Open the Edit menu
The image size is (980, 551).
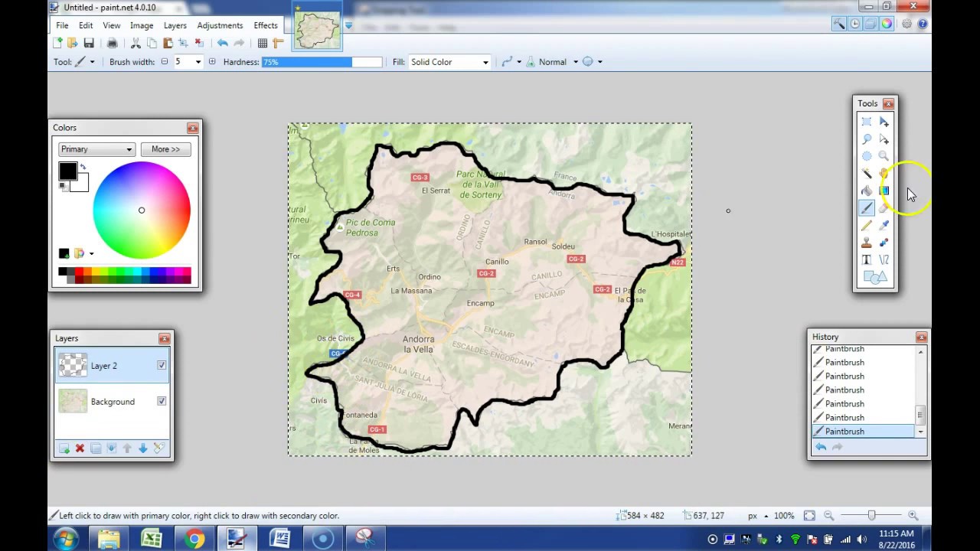pyautogui.click(x=86, y=25)
